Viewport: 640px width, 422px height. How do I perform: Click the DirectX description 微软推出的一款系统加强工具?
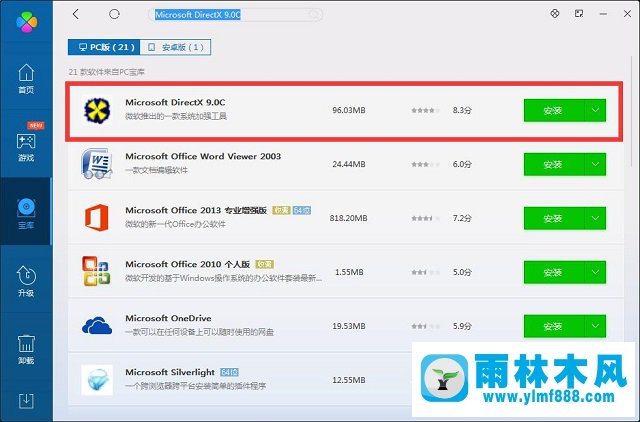click(176, 116)
